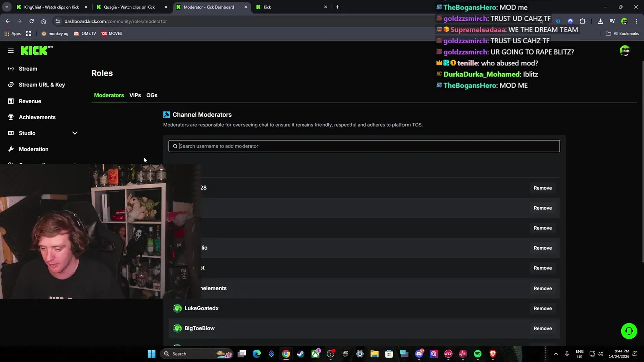Open the volume control in system tray
Image resolution: width=644 pixels, height=362 pixels.
point(600,354)
